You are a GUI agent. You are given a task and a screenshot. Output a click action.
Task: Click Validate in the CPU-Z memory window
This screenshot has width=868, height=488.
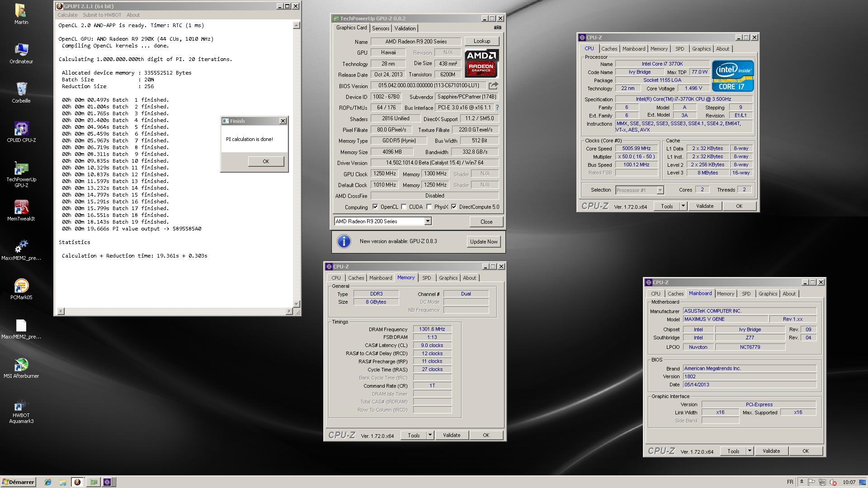click(x=452, y=435)
